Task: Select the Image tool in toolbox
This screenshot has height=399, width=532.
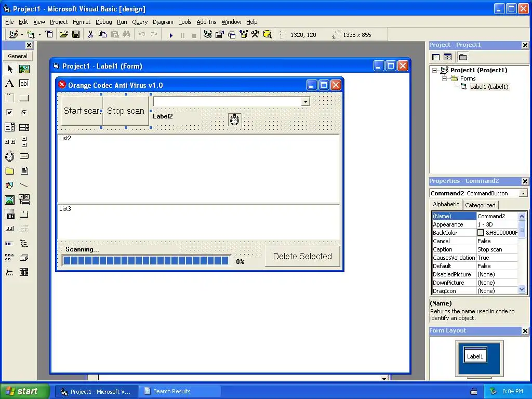Action: pyautogui.click(x=10, y=200)
